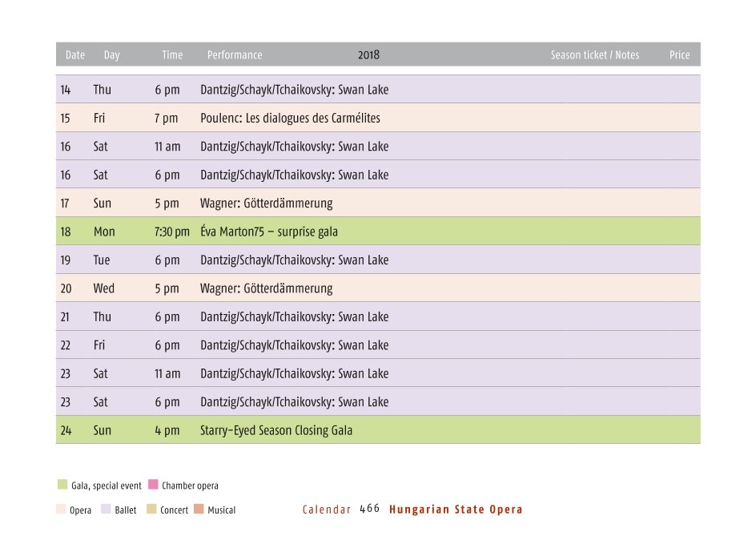Click the Day column header

pos(112,55)
